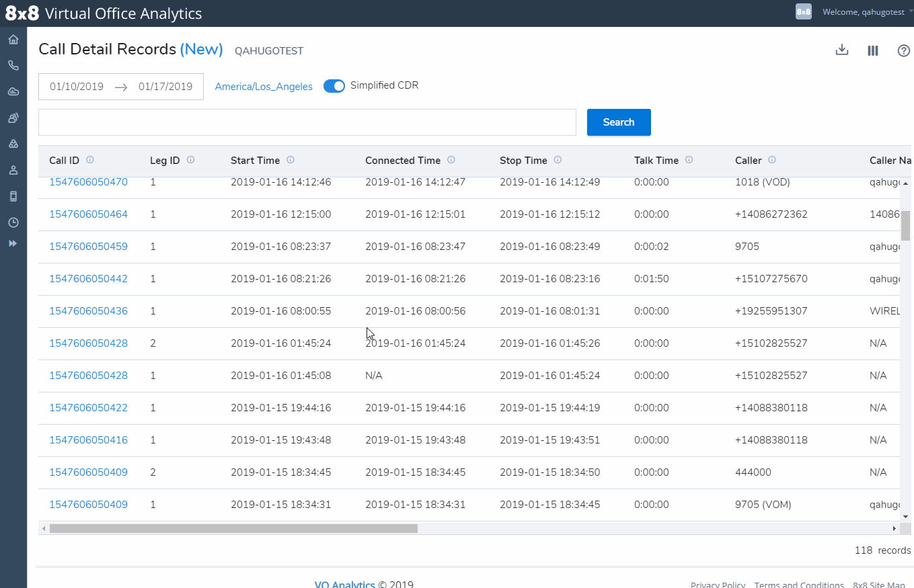Open the column chooser icon
This screenshot has height=588, width=914.
873,50
